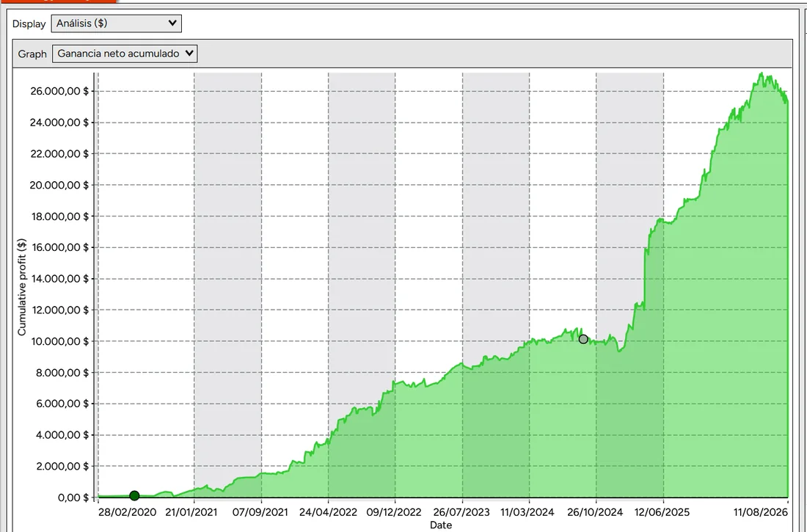
Task: Click the 4.000,00 $ y-axis label
Action: click(62, 434)
